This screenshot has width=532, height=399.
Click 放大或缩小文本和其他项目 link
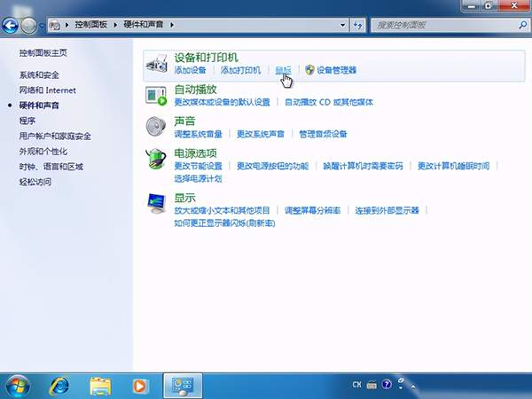coord(222,211)
